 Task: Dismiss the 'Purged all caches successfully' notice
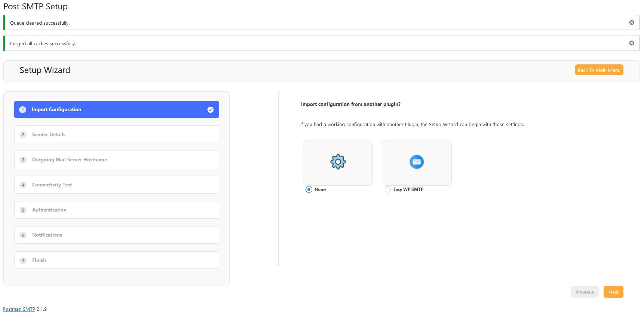(x=632, y=43)
